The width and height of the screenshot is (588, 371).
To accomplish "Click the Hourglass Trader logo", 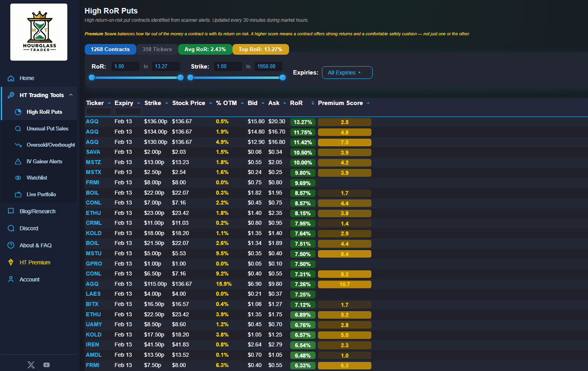I will coord(39,32).
